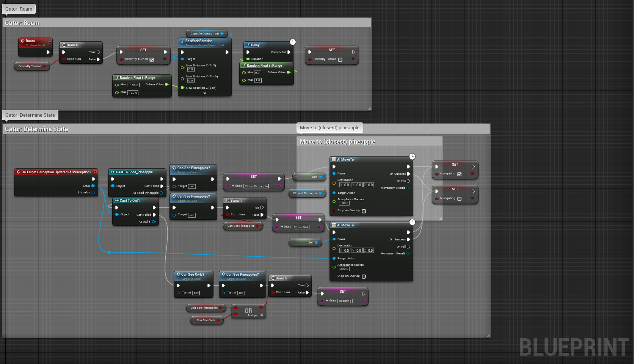Click the clock icon on the AI MoveTo with radius 200.0
This screenshot has width=634, height=364.
pos(412,222)
